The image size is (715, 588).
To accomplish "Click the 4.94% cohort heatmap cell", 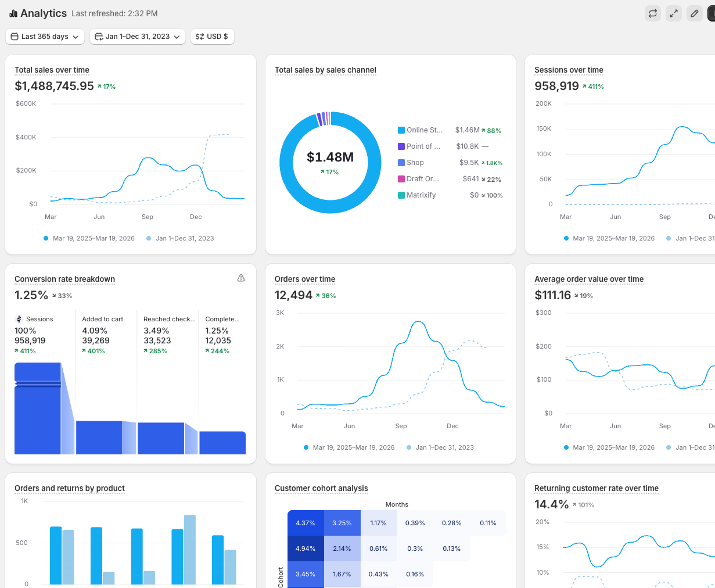I will click(x=306, y=548).
